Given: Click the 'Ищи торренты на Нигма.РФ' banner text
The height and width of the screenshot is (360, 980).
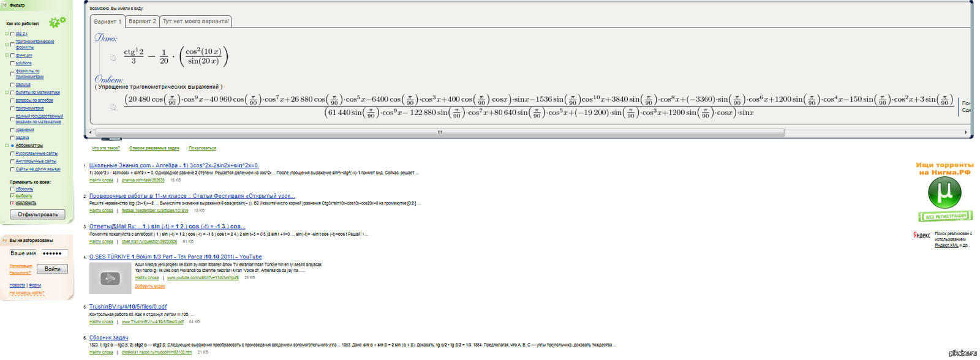Looking at the screenshot, I should (944, 168).
